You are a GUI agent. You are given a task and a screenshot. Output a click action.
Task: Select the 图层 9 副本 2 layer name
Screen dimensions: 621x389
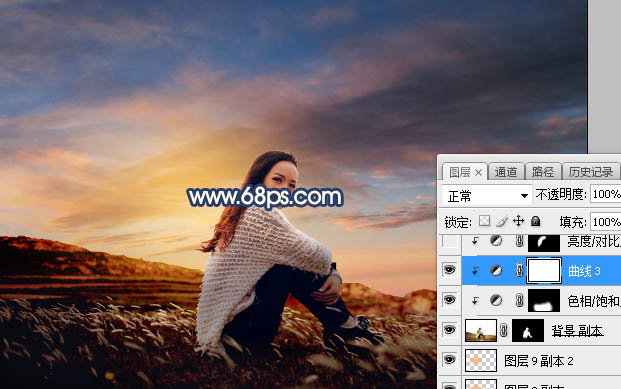pos(539,361)
